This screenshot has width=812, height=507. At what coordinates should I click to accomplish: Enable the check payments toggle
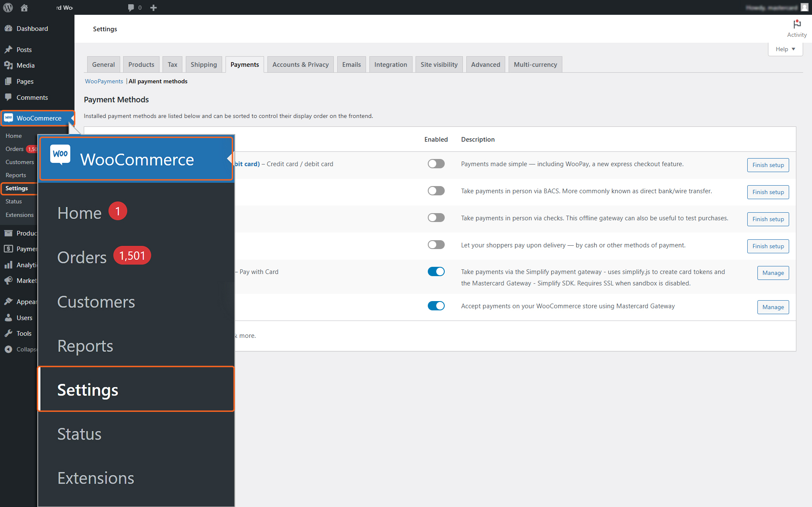(x=436, y=218)
